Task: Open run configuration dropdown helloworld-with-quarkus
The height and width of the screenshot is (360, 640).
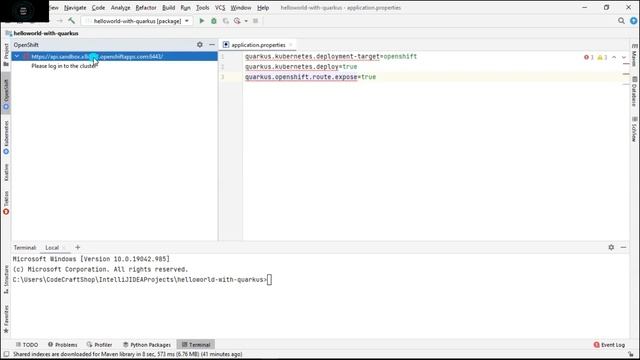Action: pos(137,21)
